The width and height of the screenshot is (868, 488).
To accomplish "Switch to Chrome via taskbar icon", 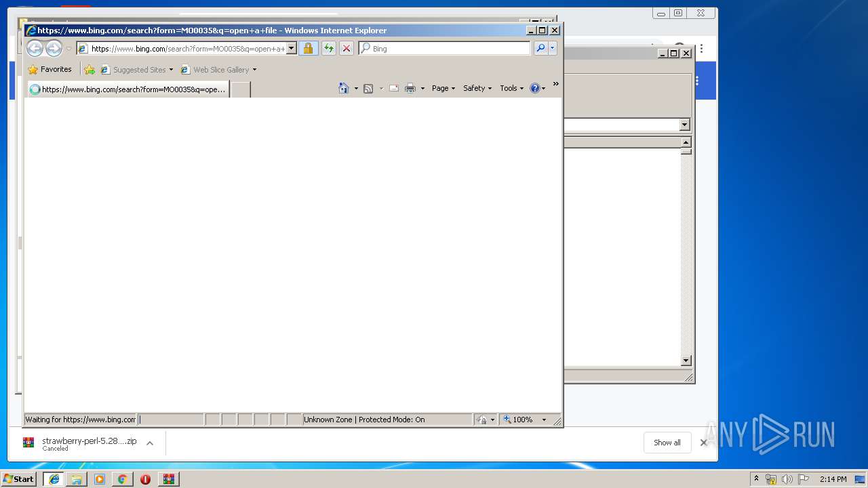I will click(122, 479).
